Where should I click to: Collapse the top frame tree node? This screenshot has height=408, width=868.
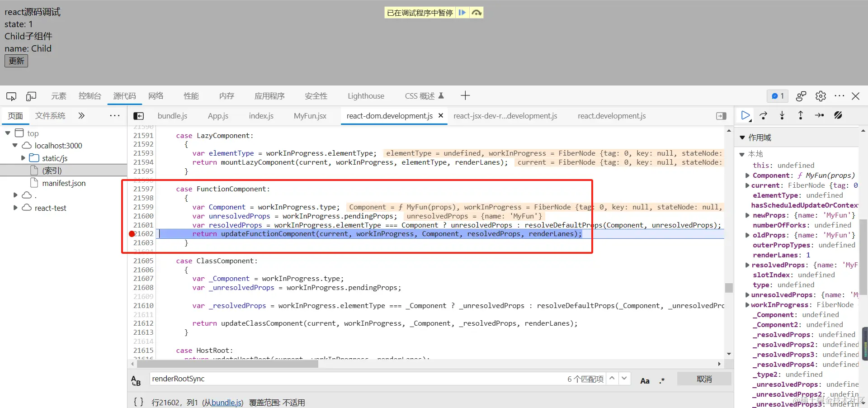point(8,133)
